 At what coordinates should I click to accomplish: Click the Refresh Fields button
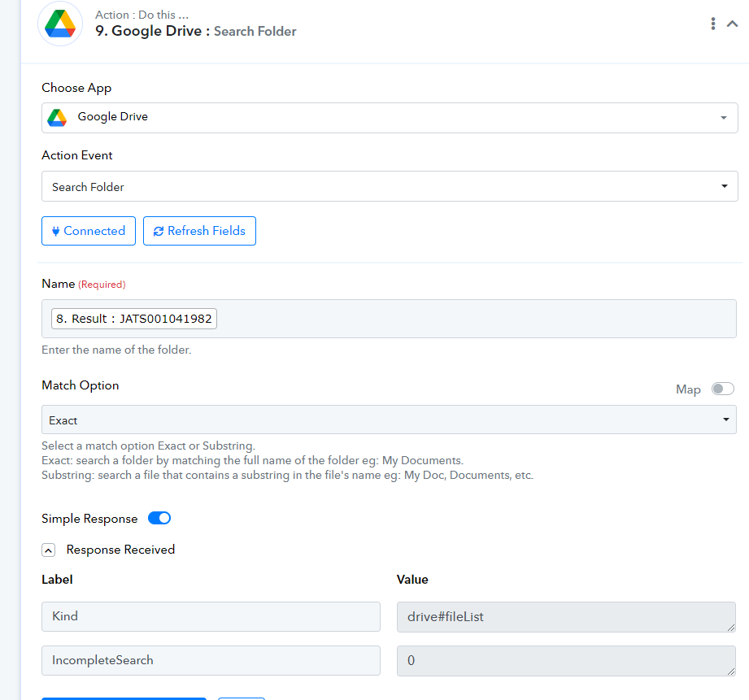point(199,231)
